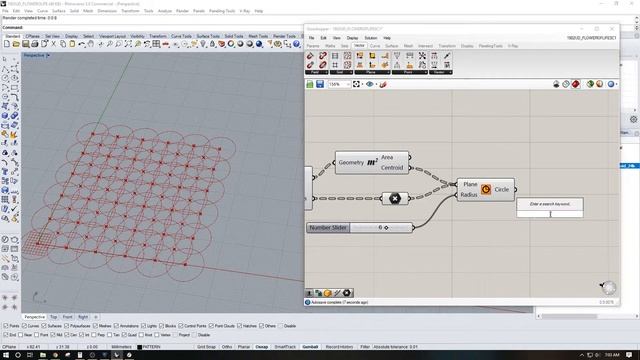Viewport: 640px width, 360px height.
Task: Open the PATTERN layer selector in status bar
Action: (149, 347)
